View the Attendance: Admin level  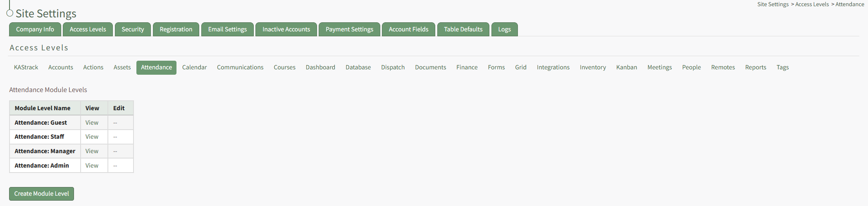[92, 166]
